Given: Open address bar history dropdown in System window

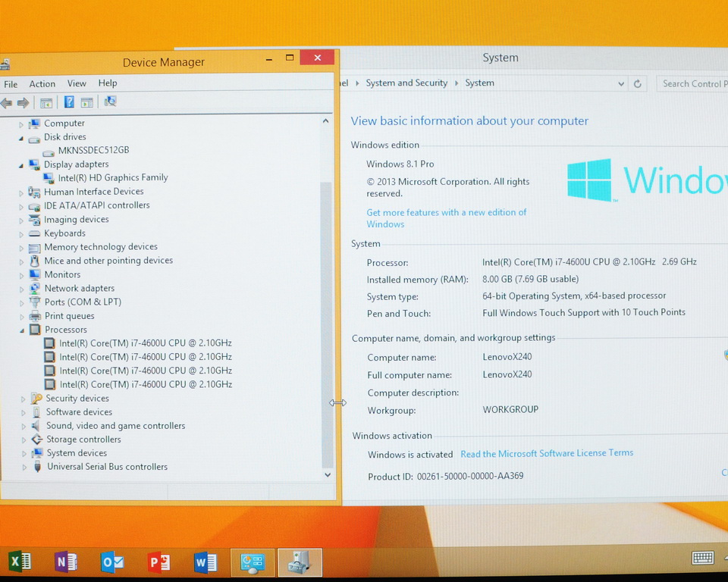Looking at the screenshot, I should click(621, 84).
